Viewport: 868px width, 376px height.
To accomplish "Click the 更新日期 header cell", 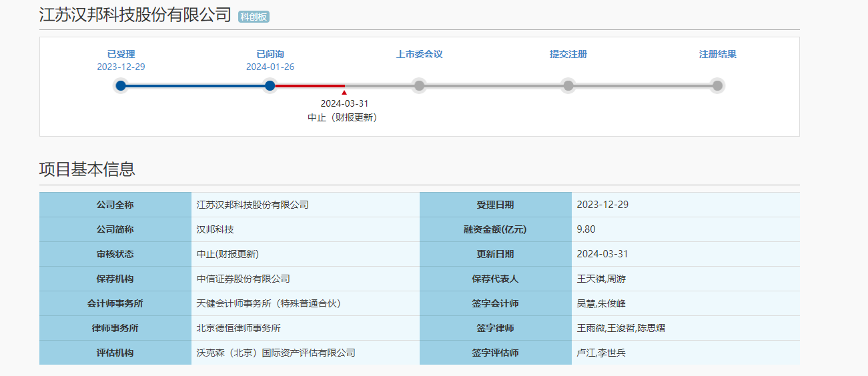I will coord(496,254).
